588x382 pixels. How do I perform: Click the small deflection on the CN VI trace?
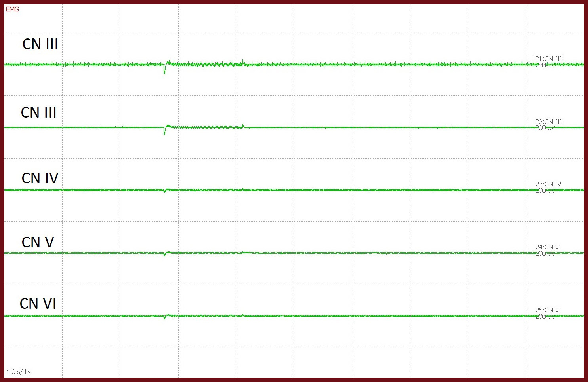click(x=165, y=317)
